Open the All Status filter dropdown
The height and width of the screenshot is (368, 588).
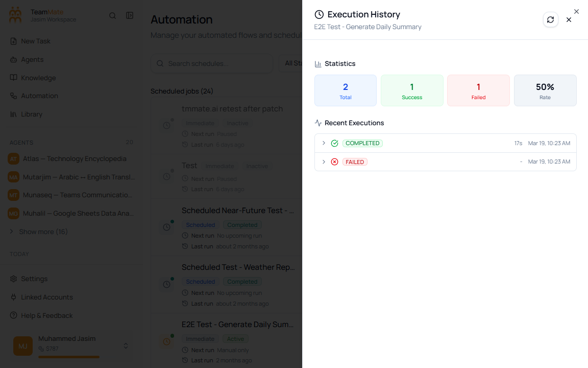291,63
